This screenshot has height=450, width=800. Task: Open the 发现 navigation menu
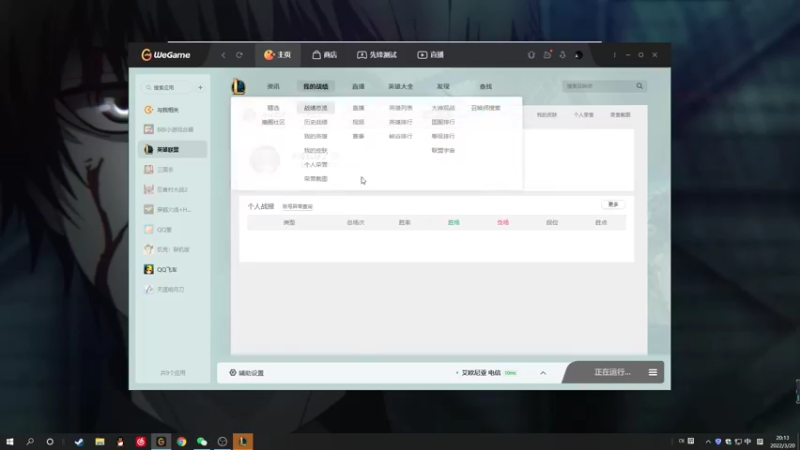coord(443,86)
